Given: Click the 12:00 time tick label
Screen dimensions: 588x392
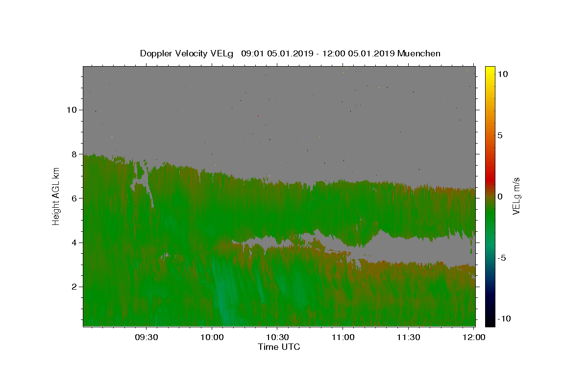Looking at the screenshot, I should coord(474,337).
